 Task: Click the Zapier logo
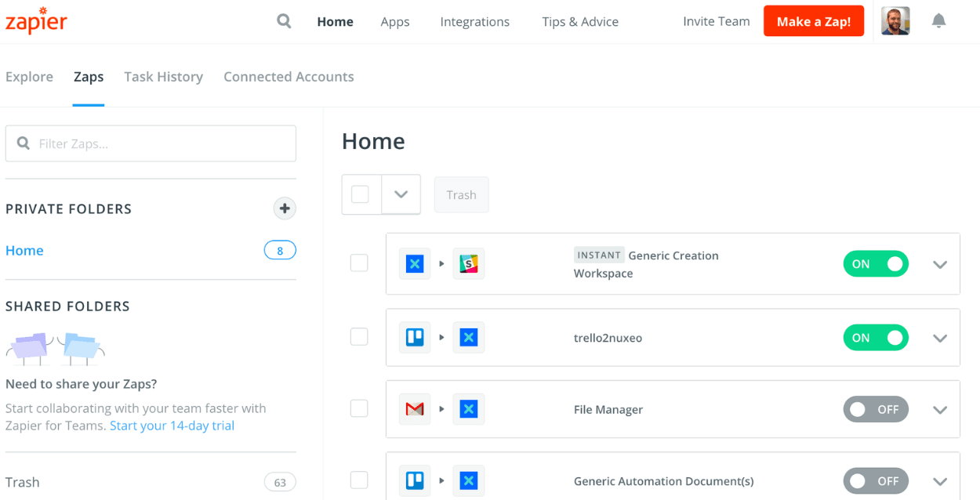(36, 20)
